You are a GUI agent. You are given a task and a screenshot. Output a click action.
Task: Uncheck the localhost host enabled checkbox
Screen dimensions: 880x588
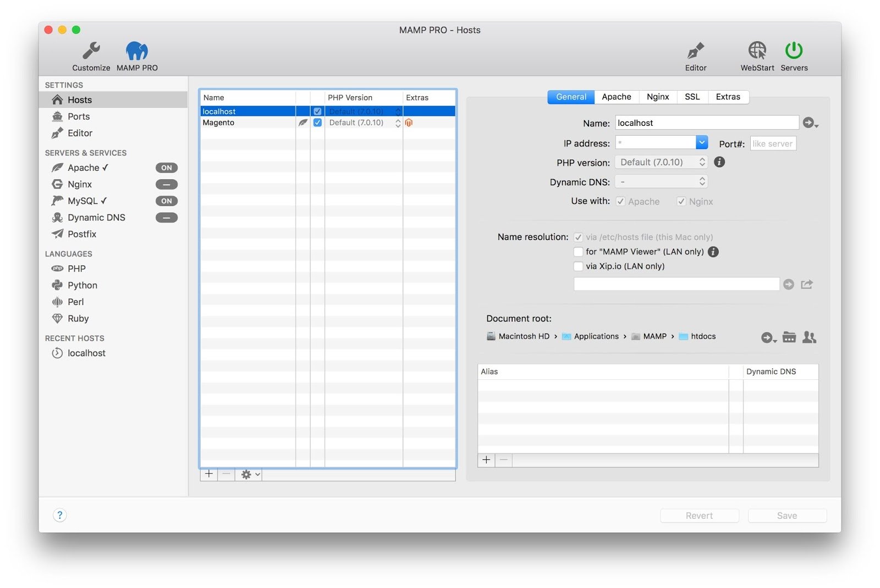coord(317,111)
